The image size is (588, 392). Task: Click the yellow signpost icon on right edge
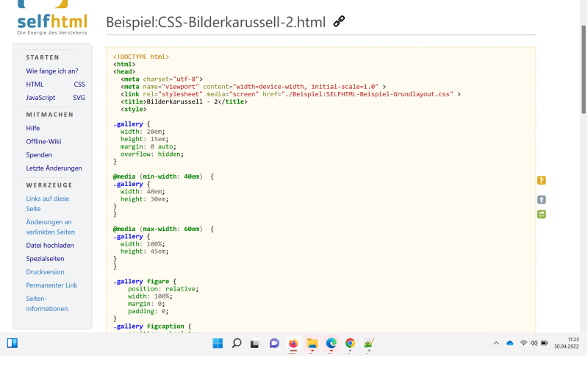[542, 180]
